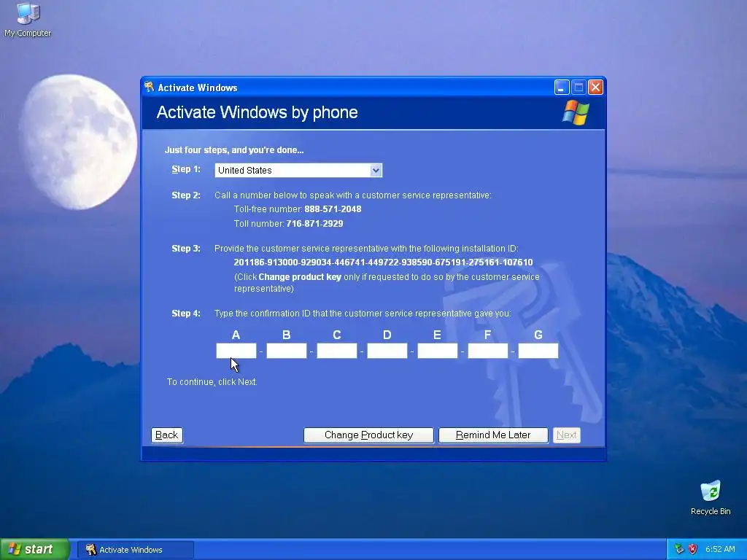
Task: Focus confirmation ID field G
Action: [538, 351]
